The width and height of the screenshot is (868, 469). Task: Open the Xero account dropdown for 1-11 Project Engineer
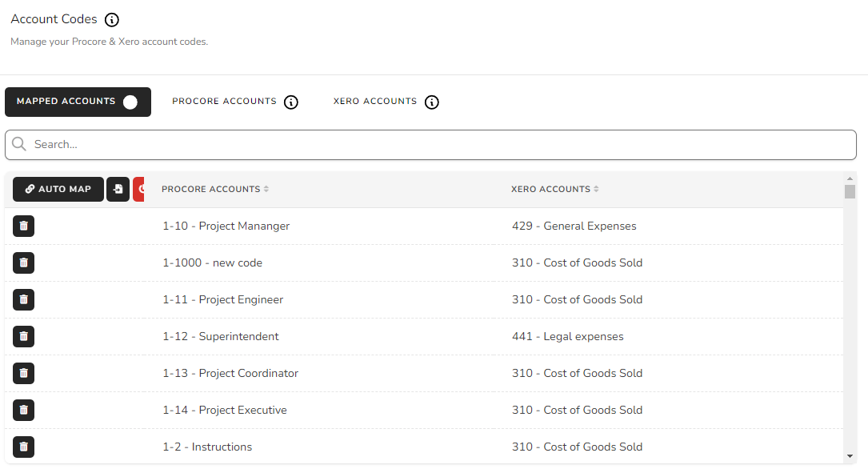pyautogui.click(x=578, y=299)
